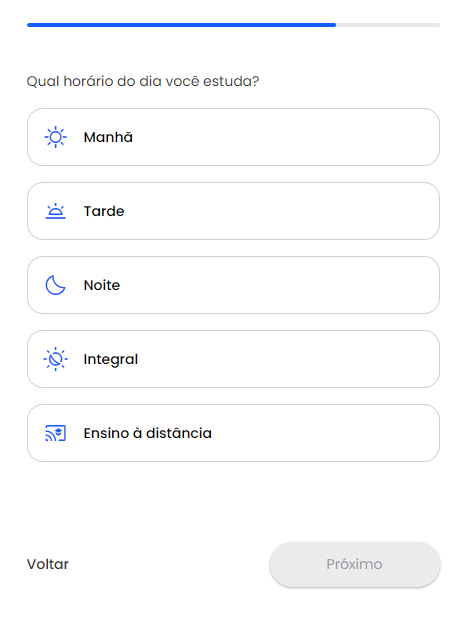The image size is (462, 617).
Task: Click the Ensino à distância text label
Action: (x=148, y=433)
